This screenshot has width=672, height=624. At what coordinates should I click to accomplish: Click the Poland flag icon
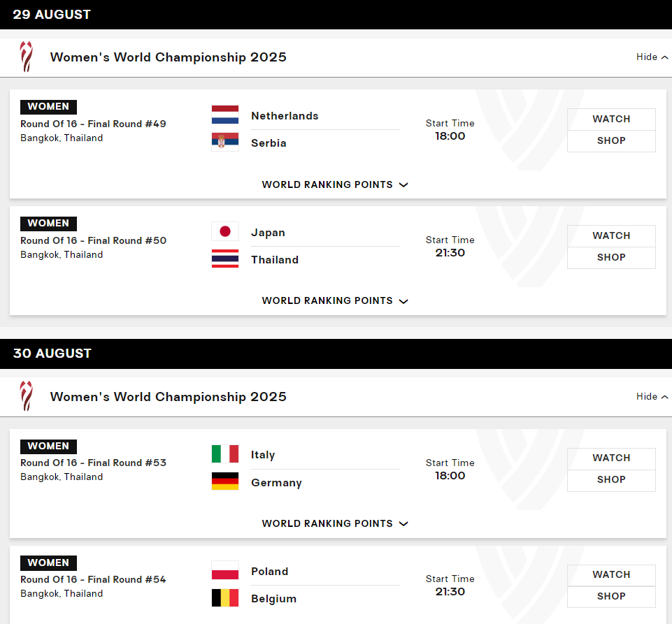coord(225,571)
